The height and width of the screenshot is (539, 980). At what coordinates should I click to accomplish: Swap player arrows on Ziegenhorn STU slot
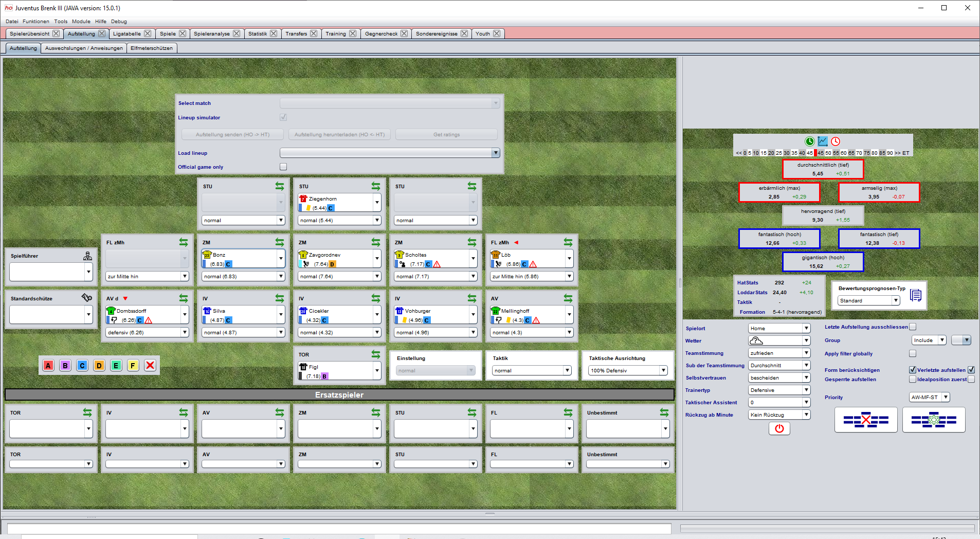[376, 186]
